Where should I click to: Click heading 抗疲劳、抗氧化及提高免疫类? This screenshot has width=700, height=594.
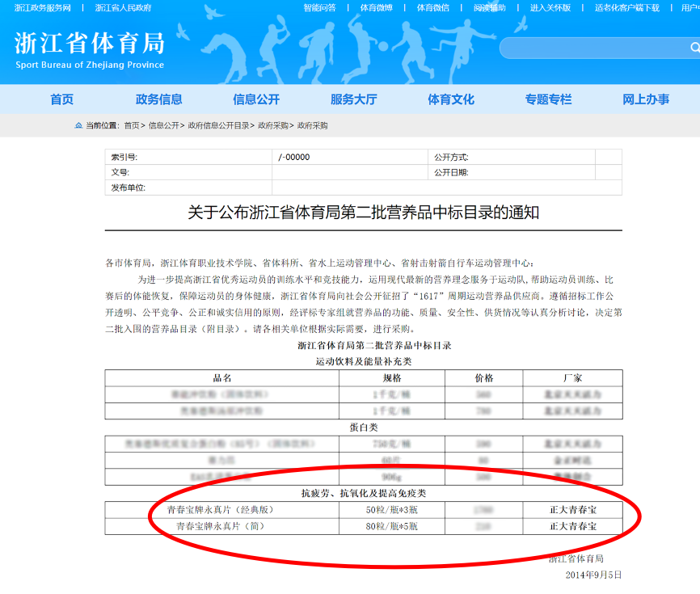pos(364,493)
